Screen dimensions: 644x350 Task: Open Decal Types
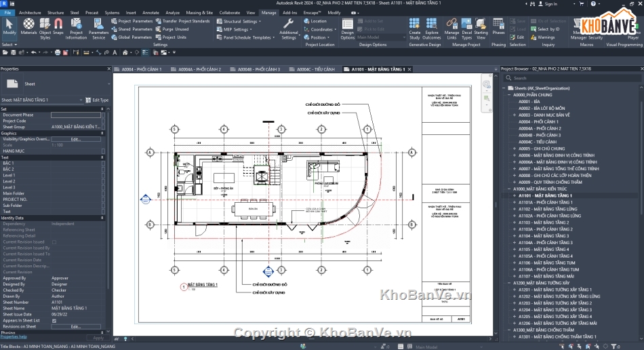(x=467, y=28)
